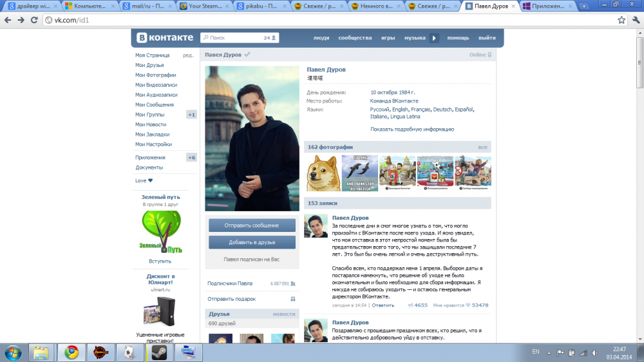The width and height of the screenshot is (644, 362).
Task: Click the browser reload button
Action: tap(35, 20)
